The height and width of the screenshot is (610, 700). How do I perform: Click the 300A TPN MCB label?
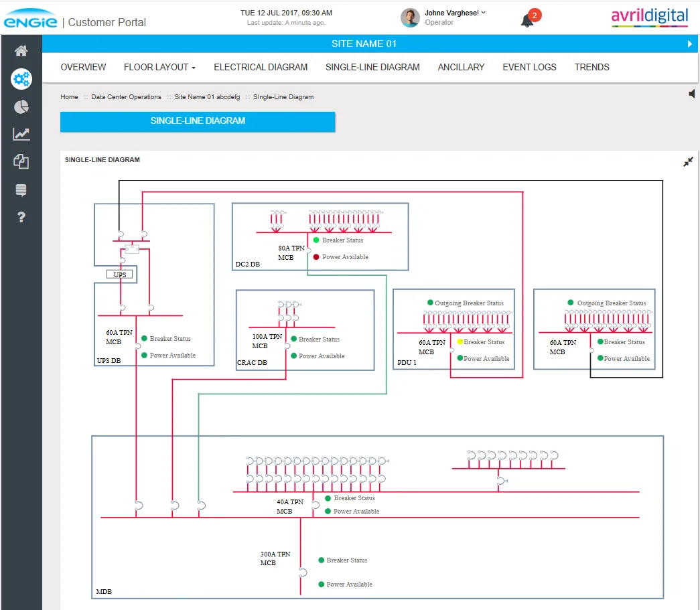pos(275,558)
